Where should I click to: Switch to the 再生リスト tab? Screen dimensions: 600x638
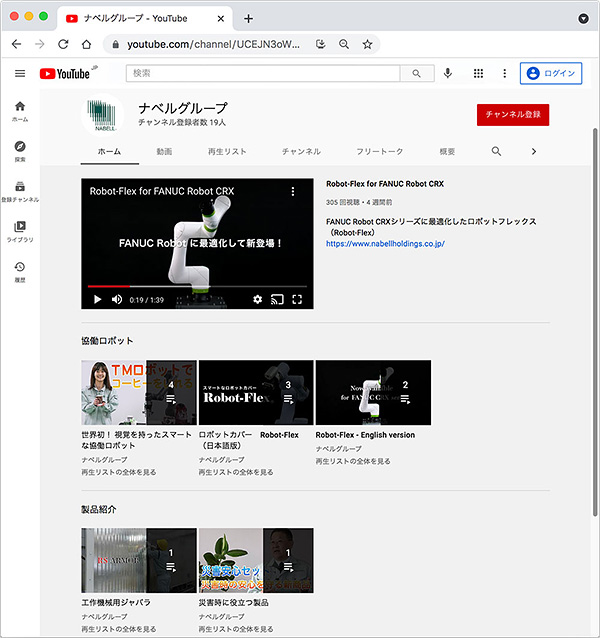(x=227, y=152)
